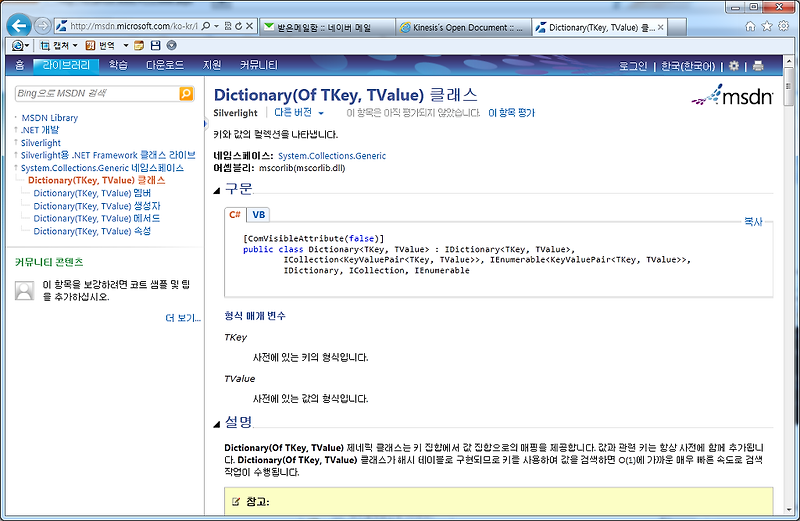
Task: Open the 지원 menu item
Action: pyautogui.click(x=212, y=65)
